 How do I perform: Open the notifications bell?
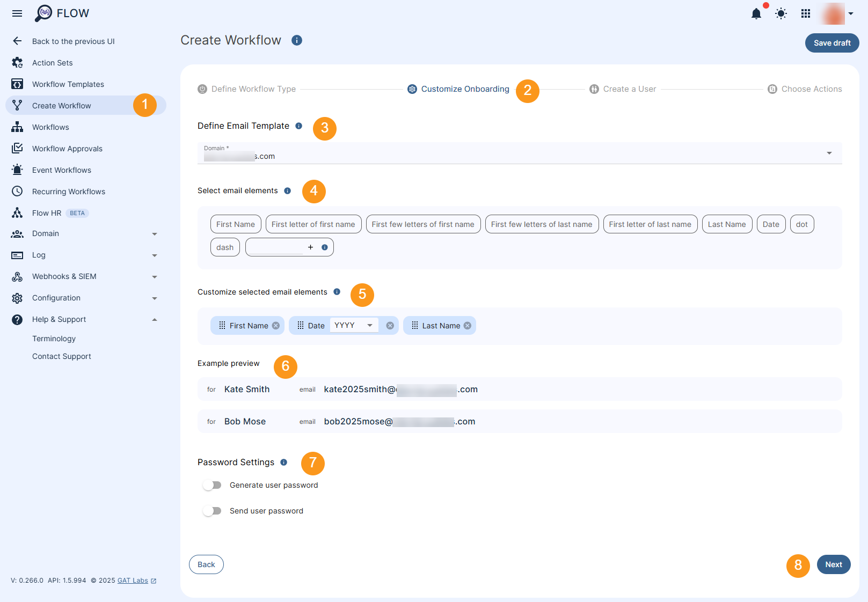pyautogui.click(x=756, y=13)
